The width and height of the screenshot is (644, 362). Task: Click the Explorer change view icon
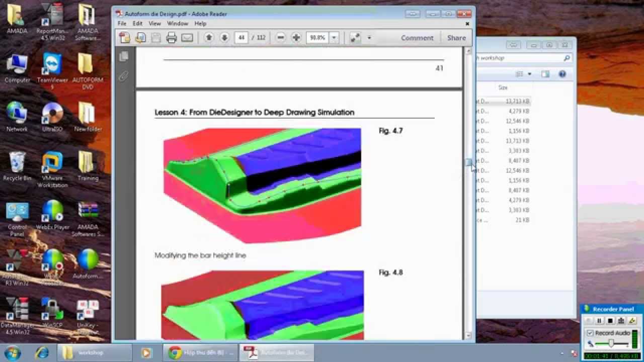click(520, 74)
